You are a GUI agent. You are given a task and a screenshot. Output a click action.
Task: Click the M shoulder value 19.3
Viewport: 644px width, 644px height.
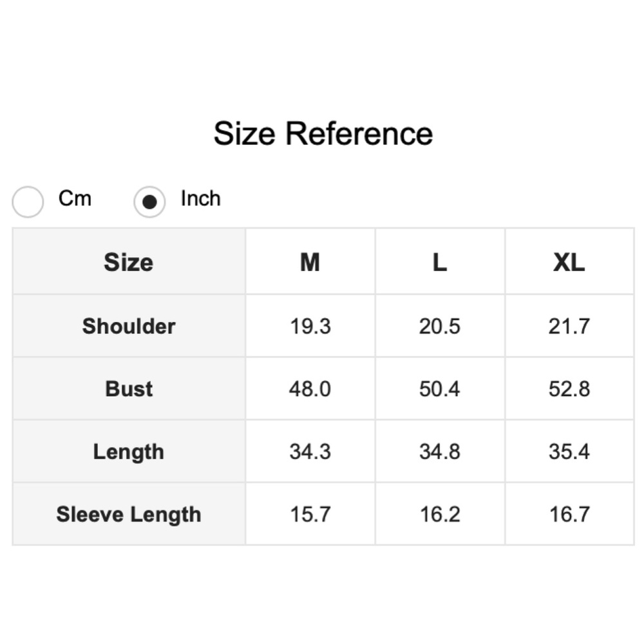pyautogui.click(x=310, y=326)
